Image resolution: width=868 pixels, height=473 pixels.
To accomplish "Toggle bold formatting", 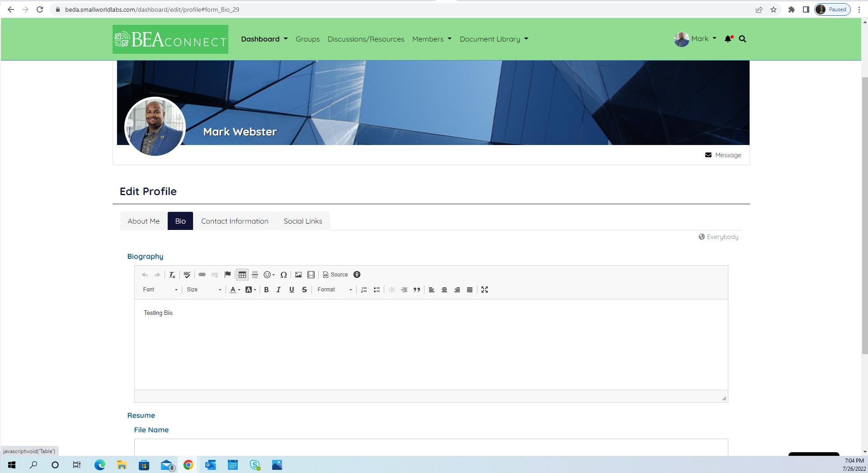I will (266, 290).
